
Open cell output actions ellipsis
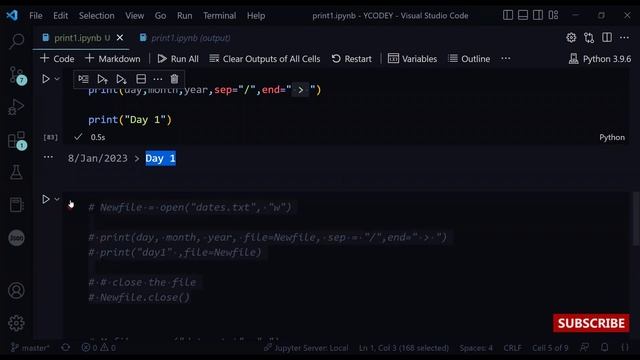click(x=48, y=157)
